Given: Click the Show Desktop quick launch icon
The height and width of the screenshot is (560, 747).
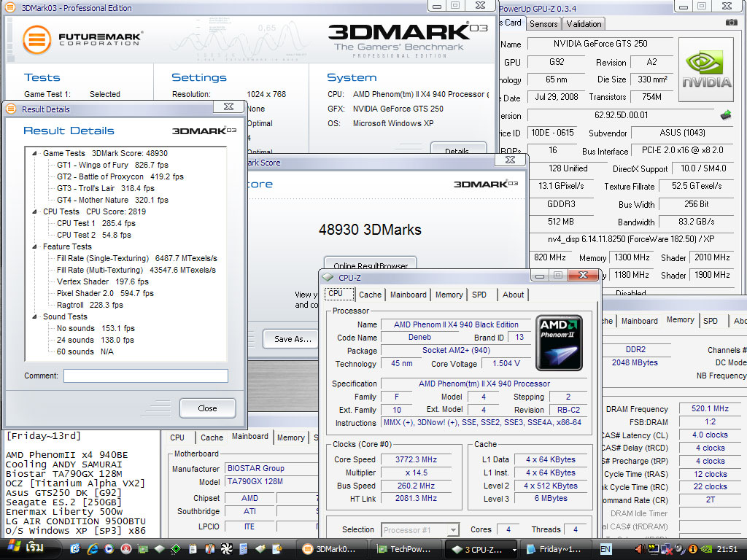Looking at the screenshot, I should pos(75,549).
